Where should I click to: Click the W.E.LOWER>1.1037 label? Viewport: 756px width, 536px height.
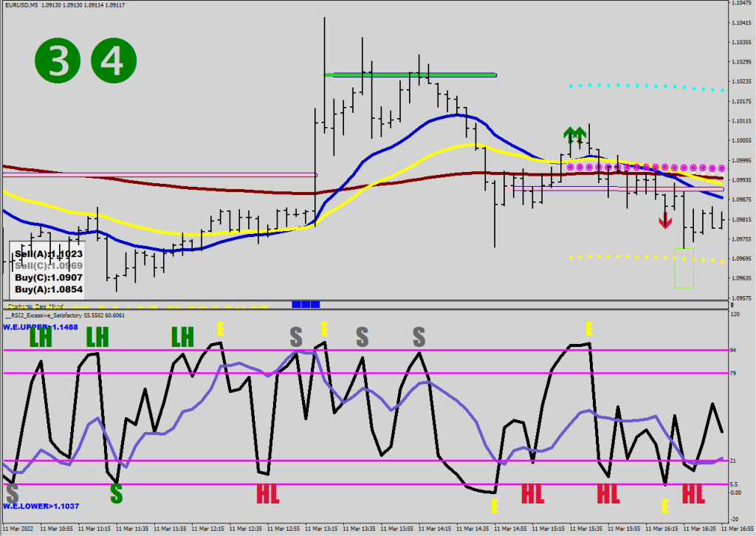(41, 506)
